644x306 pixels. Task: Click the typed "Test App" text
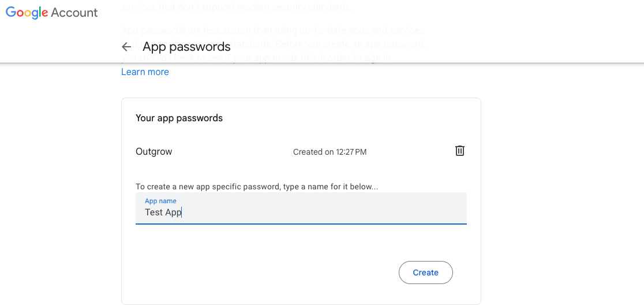coord(163,212)
